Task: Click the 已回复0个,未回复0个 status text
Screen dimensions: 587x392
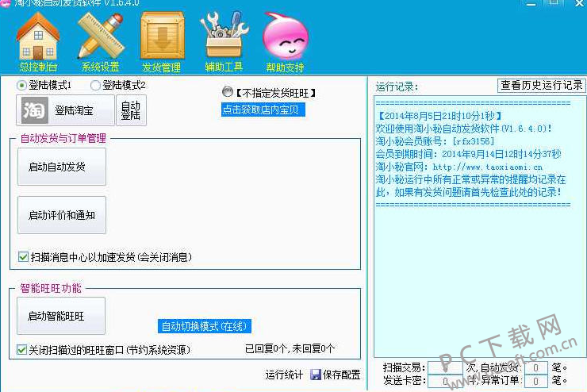Action: point(290,349)
